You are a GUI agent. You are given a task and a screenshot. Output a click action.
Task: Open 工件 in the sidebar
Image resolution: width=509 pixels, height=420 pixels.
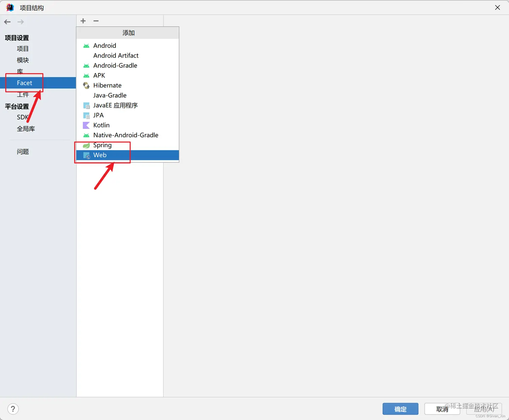click(23, 95)
